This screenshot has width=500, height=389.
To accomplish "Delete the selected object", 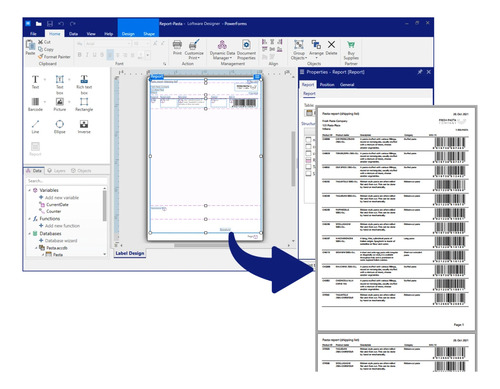I will click(x=331, y=47).
